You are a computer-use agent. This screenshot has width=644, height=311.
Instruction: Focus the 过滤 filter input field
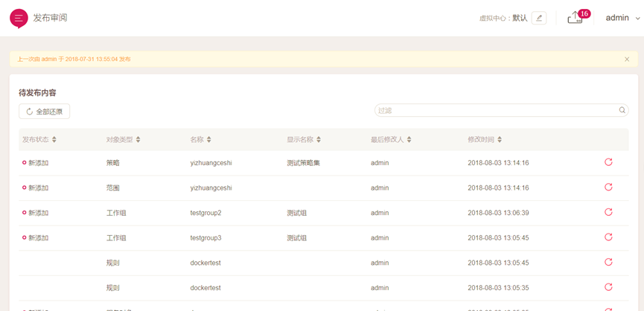point(495,111)
